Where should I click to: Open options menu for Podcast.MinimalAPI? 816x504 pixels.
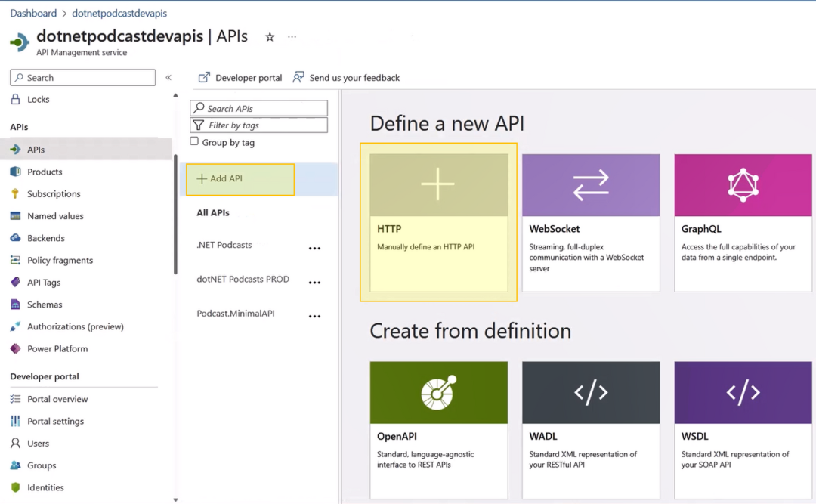coord(314,317)
